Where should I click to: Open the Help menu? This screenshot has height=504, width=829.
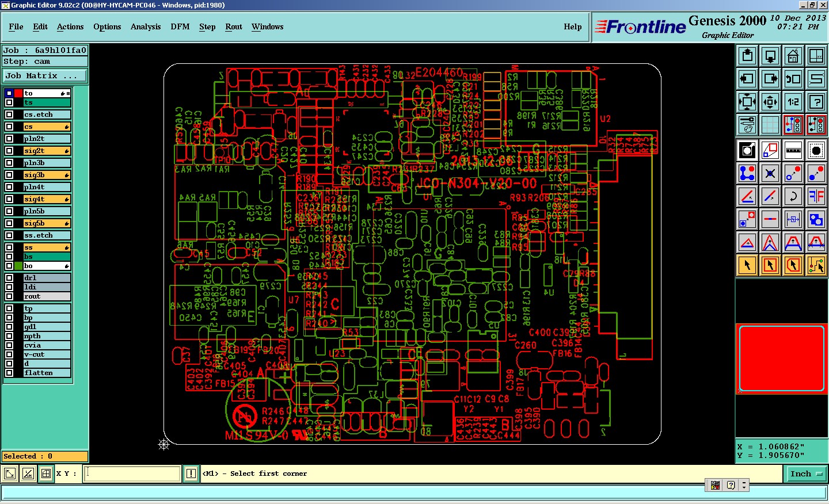573,26
